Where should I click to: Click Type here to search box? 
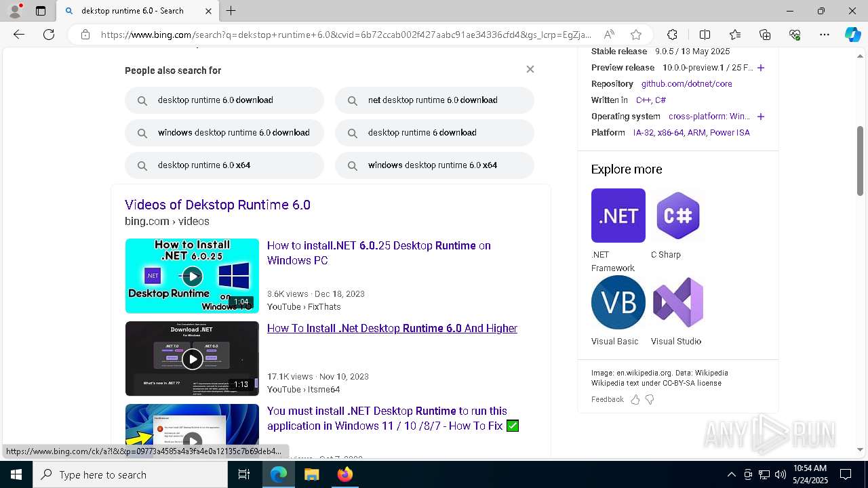130,474
